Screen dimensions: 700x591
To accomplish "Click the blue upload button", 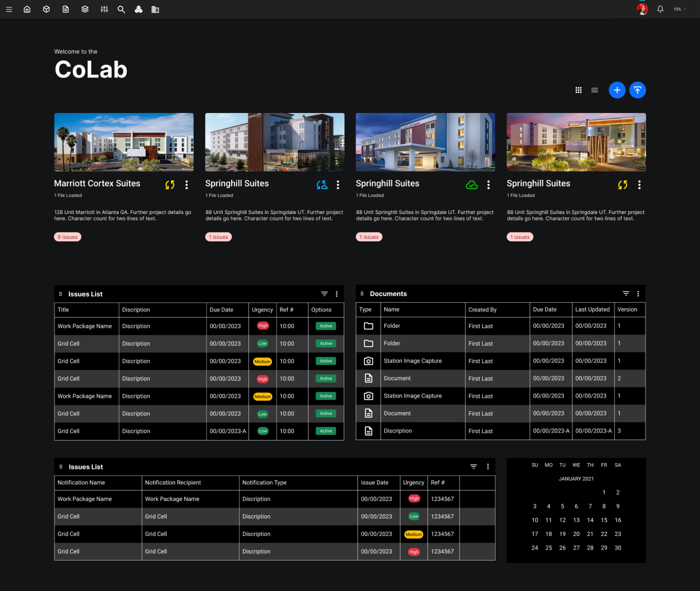I will (x=637, y=90).
